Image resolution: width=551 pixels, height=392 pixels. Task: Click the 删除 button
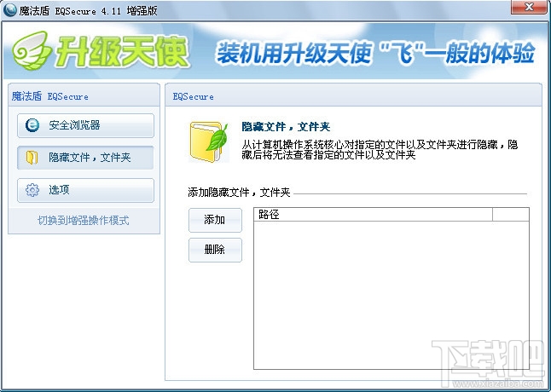[x=215, y=250]
